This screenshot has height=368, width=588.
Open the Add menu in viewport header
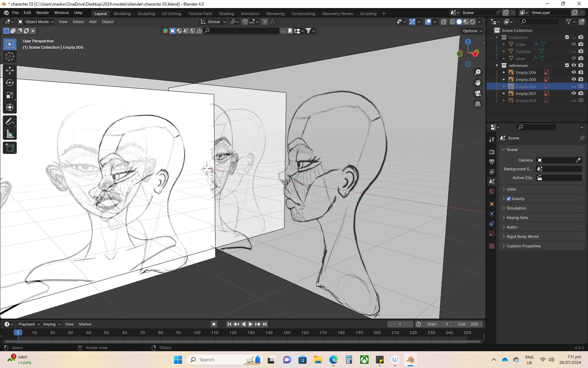[93, 22]
